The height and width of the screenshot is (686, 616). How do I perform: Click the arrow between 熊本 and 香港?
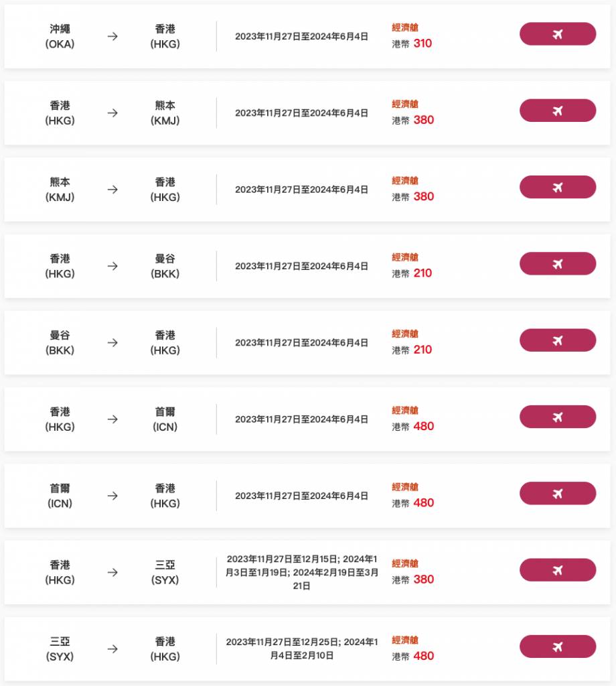coord(112,190)
